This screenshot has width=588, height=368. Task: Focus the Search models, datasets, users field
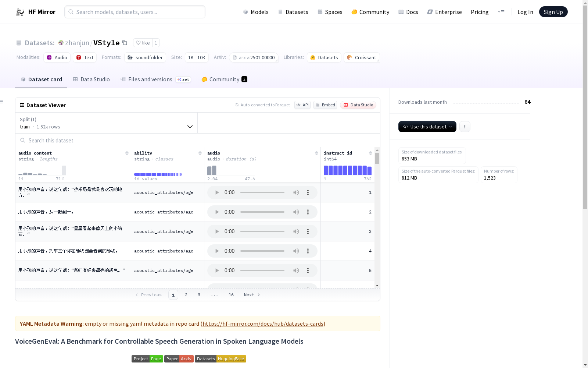pyautogui.click(x=135, y=12)
